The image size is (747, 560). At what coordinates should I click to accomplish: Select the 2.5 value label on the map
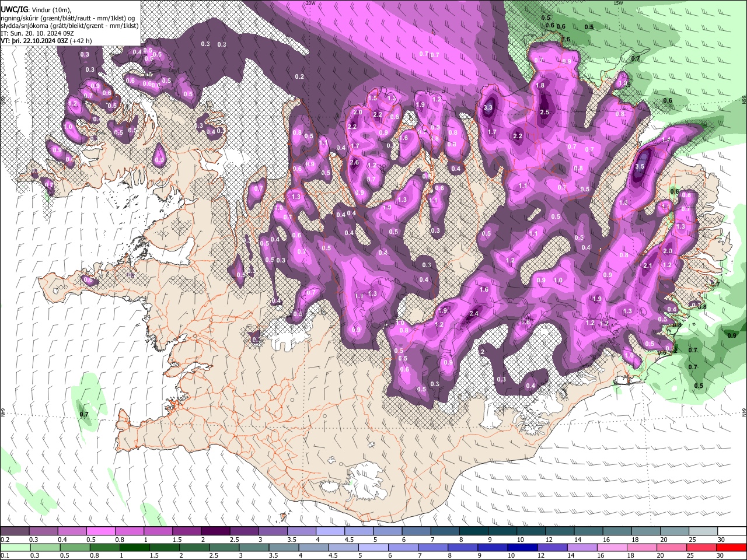[x=544, y=112]
